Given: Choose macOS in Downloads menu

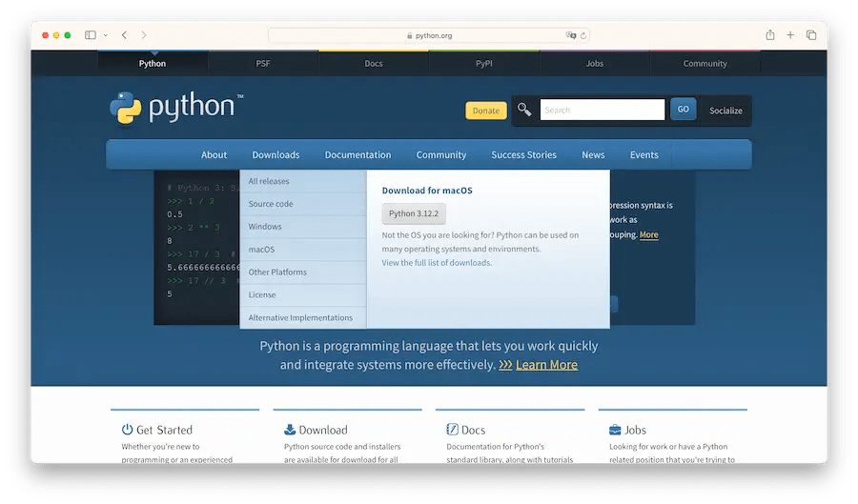Looking at the screenshot, I should click(x=303, y=250).
